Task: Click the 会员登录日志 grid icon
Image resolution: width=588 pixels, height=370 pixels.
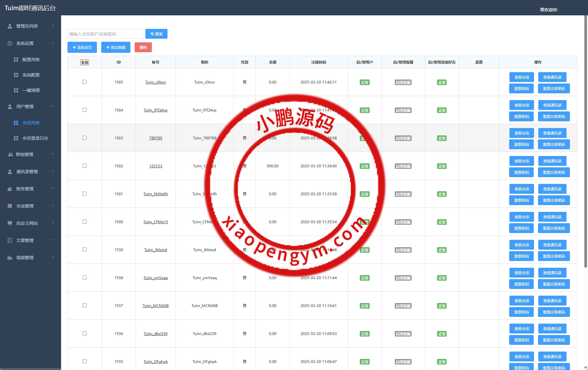Action: [16, 138]
